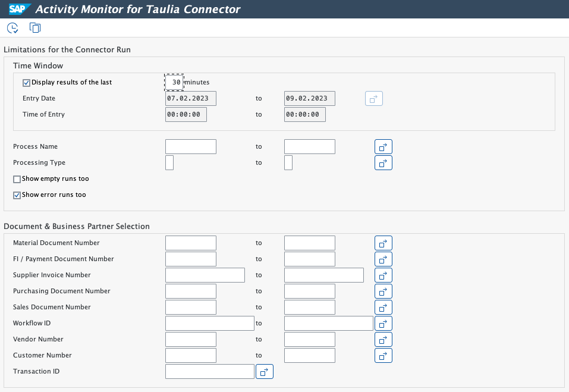The image size is (569, 392).
Task: Open multiple selection for Vendor Number
Action: 383,340
